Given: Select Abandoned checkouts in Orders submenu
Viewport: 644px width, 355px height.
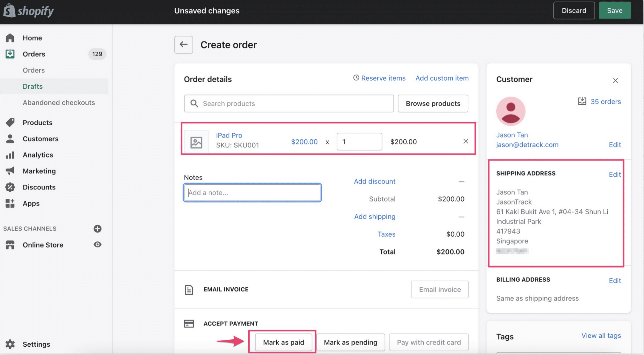Looking at the screenshot, I should point(59,102).
